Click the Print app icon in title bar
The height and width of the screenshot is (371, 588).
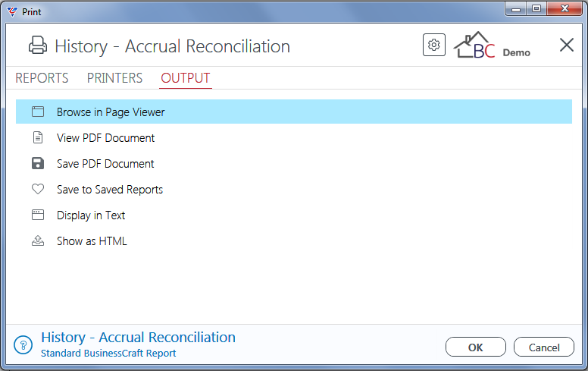pyautogui.click(x=12, y=12)
